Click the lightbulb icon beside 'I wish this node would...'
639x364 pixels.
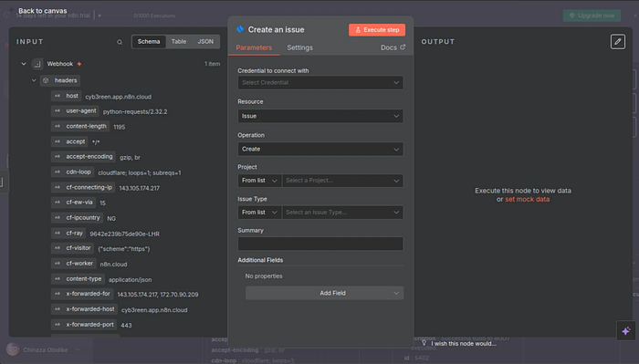click(424, 343)
